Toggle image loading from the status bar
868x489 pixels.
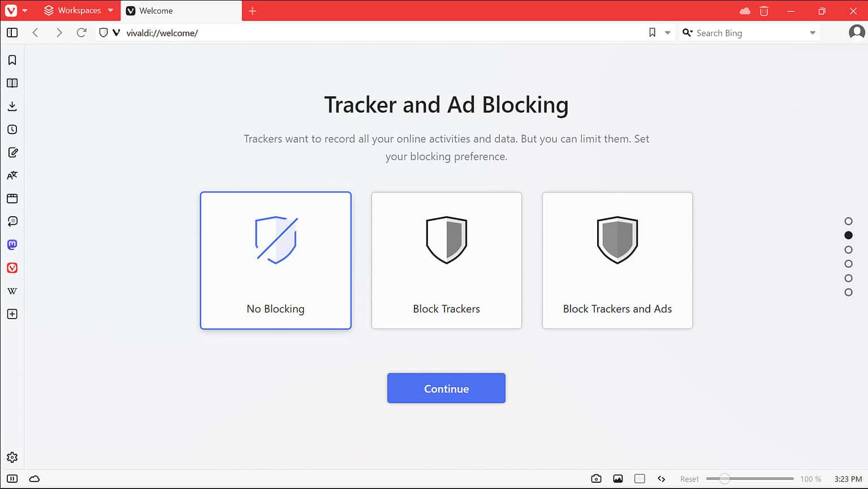[x=618, y=478]
